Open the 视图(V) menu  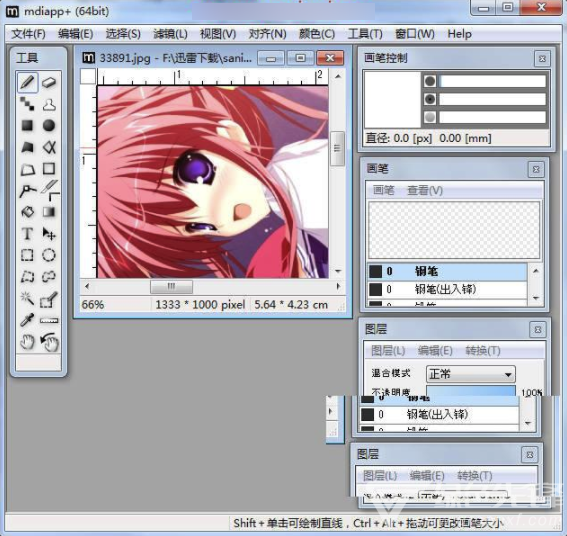pos(218,34)
